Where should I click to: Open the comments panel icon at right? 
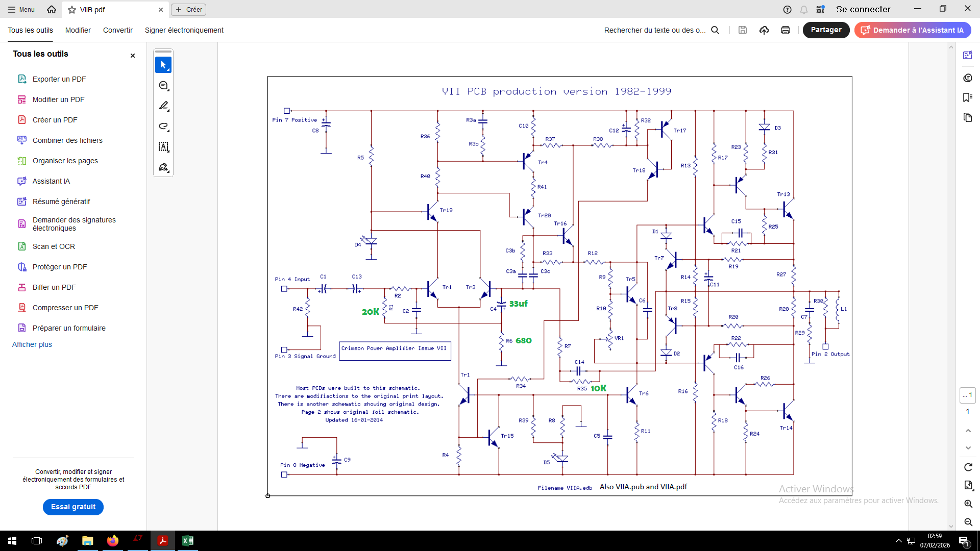tap(968, 78)
